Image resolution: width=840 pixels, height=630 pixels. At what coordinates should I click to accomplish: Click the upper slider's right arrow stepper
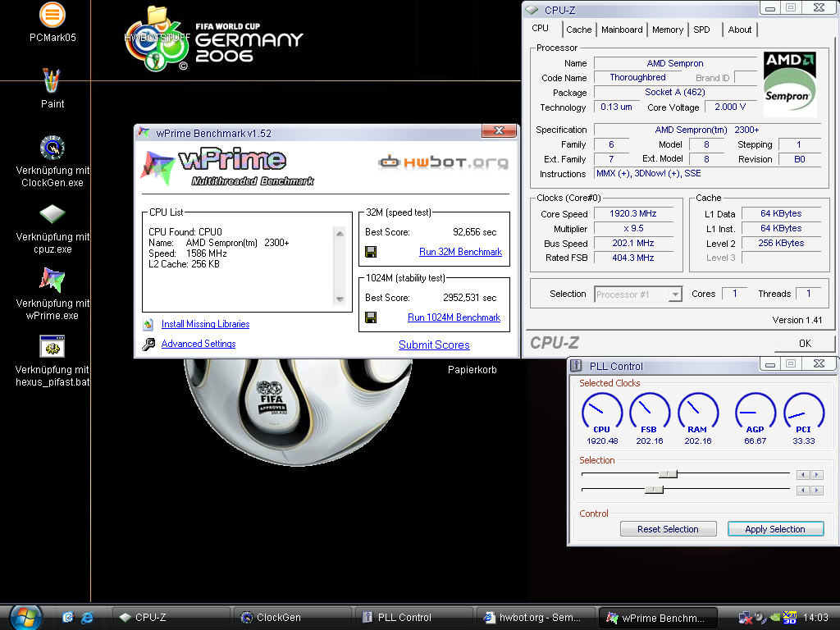[817, 475]
